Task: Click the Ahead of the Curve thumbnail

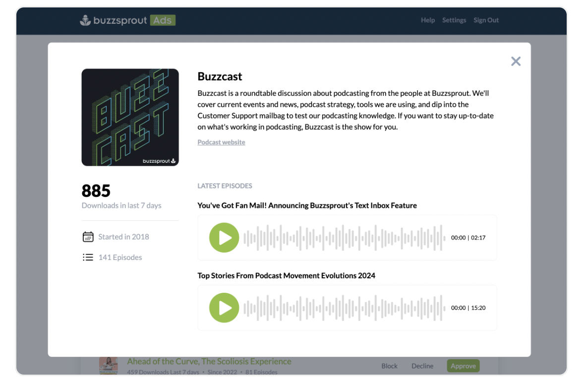Action: 108,365
